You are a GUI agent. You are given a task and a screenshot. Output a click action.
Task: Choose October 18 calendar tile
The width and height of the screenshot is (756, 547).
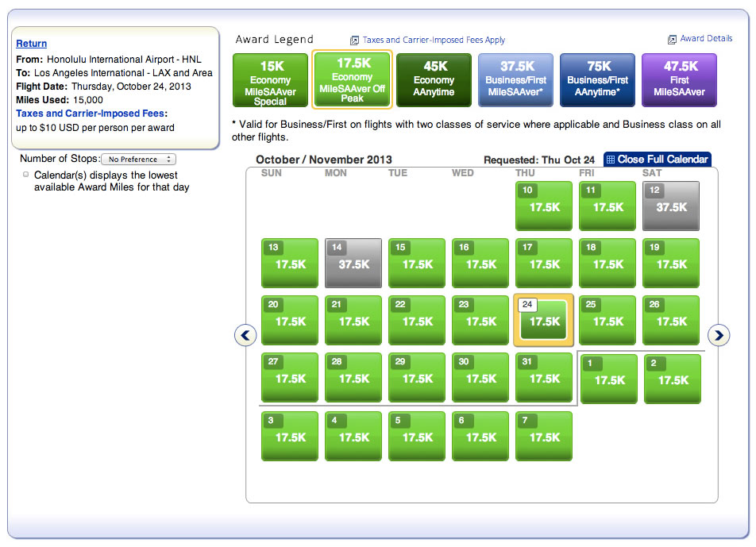pyautogui.click(x=607, y=263)
